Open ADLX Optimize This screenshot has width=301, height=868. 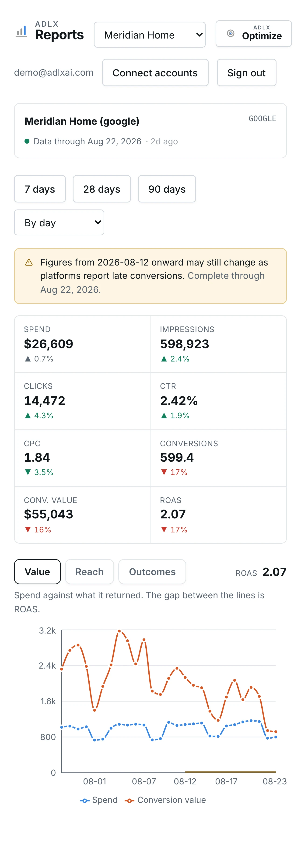(254, 34)
